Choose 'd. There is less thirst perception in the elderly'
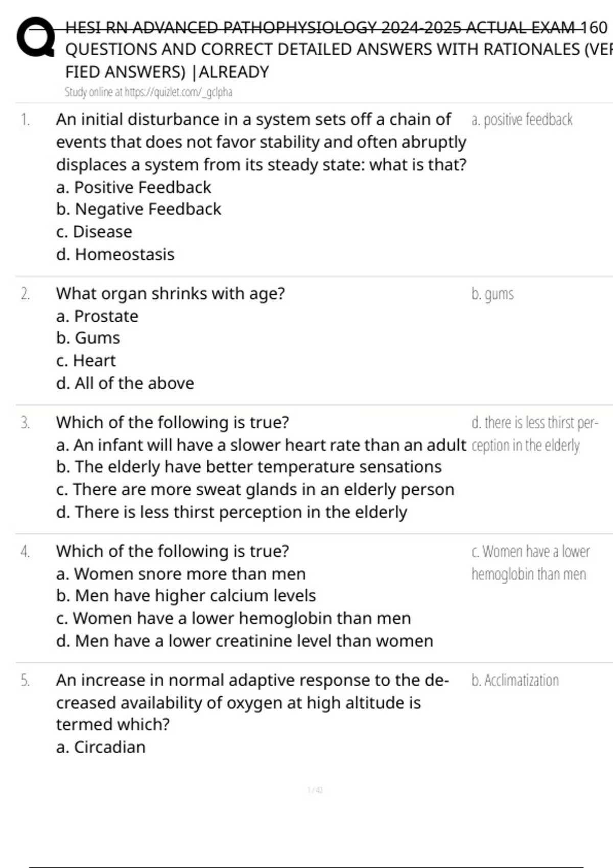 [x=231, y=512]
